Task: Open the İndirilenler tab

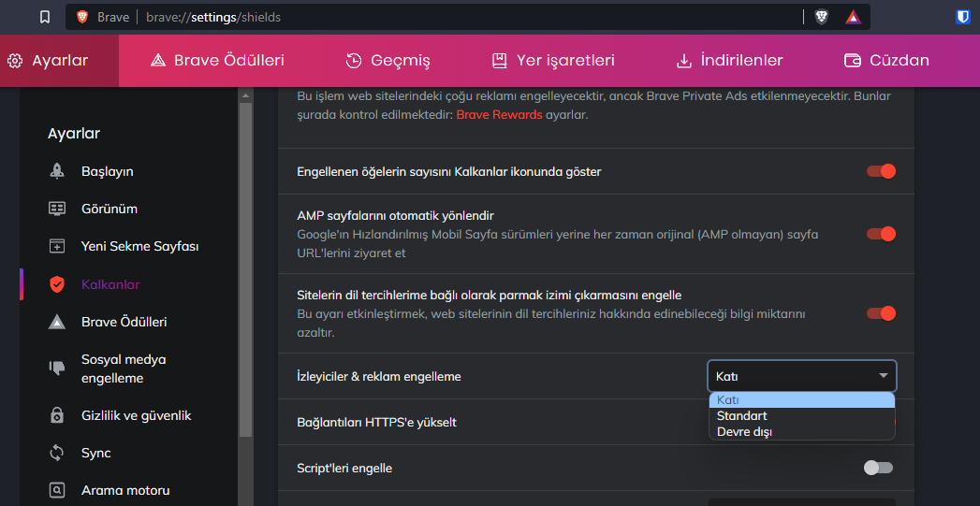Action: click(x=730, y=61)
